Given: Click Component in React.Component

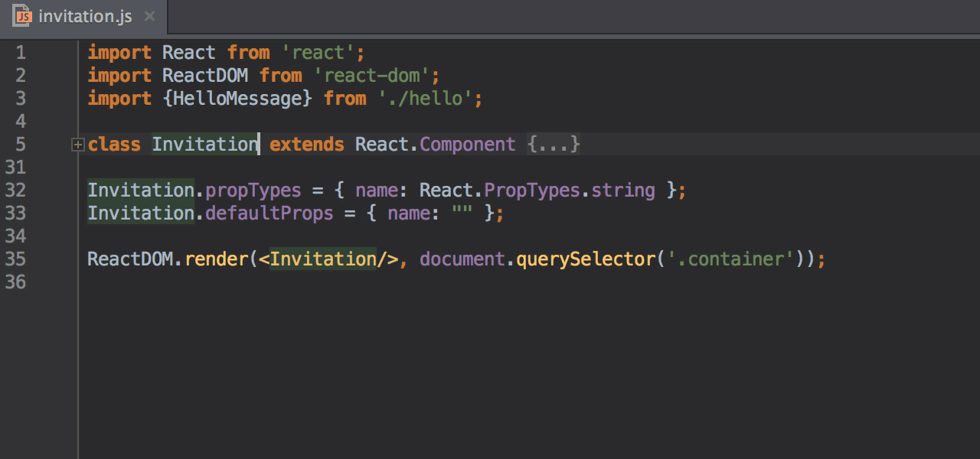Looking at the screenshot, I should click(467, 145).
